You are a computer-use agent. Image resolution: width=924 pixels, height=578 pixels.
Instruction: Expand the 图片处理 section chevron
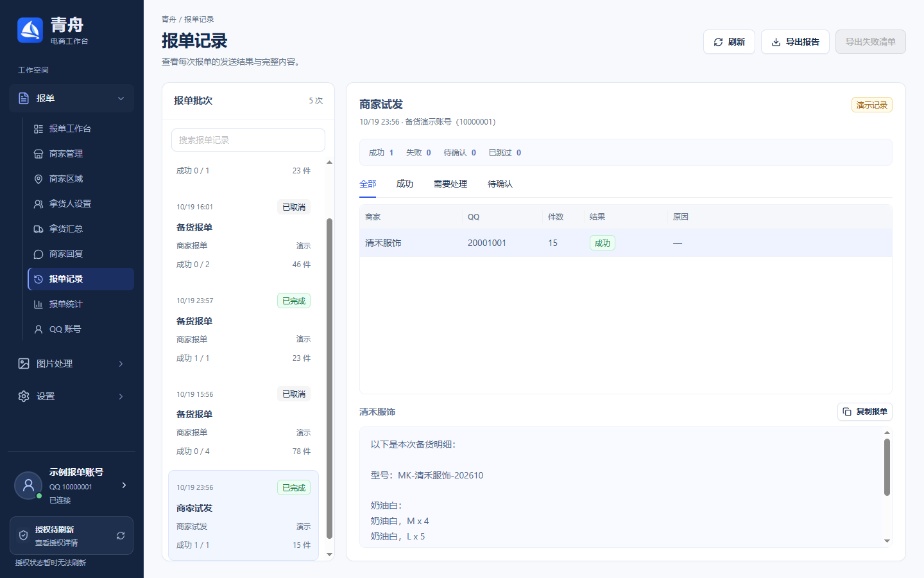pos(121,363)
